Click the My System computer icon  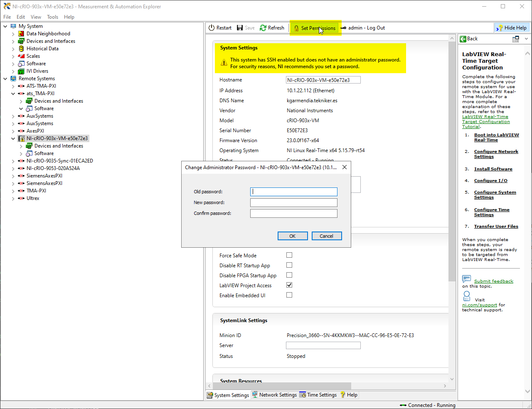point(13,26)
